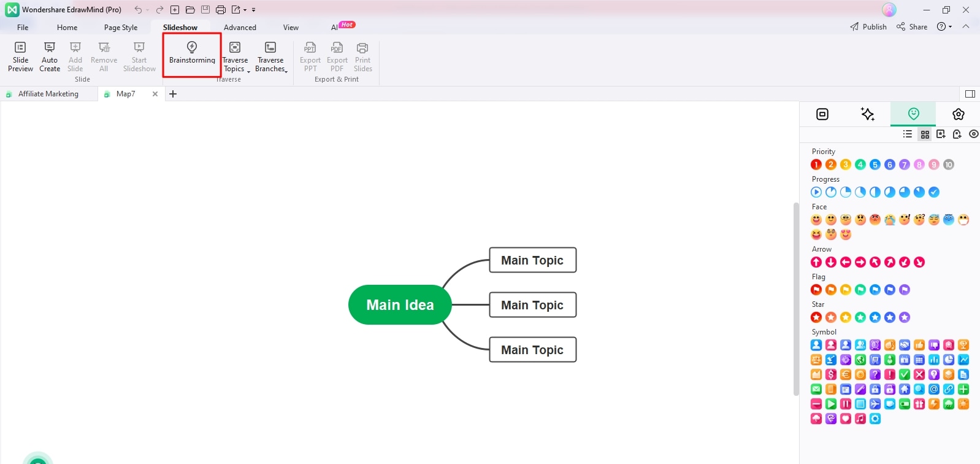Screen dimensions: 980x464
Task: Switch to the Home ribbon tab
Action: (x=67, y=28)
